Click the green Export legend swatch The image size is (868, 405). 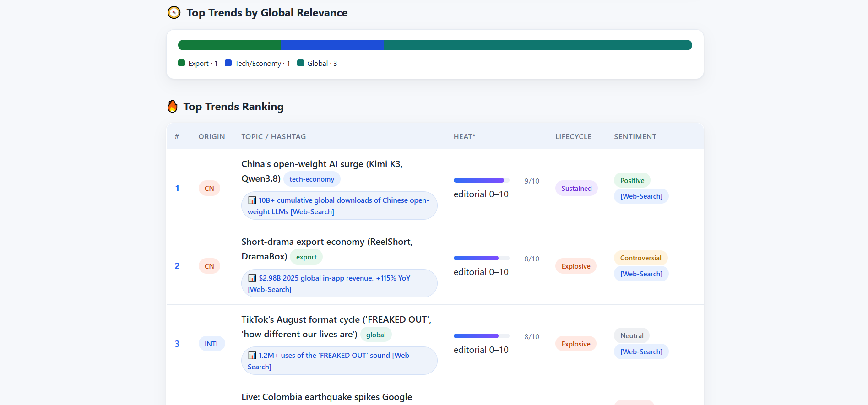(182, 63)
